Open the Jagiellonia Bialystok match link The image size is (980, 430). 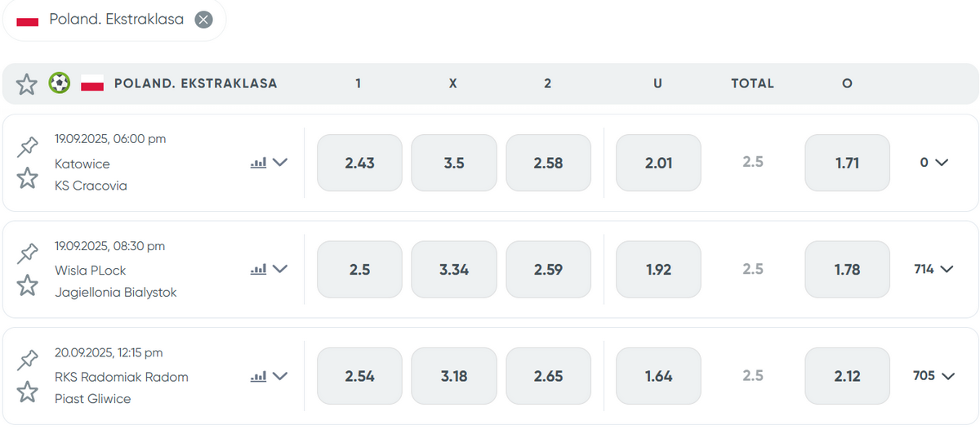click(x=115, y=292)
